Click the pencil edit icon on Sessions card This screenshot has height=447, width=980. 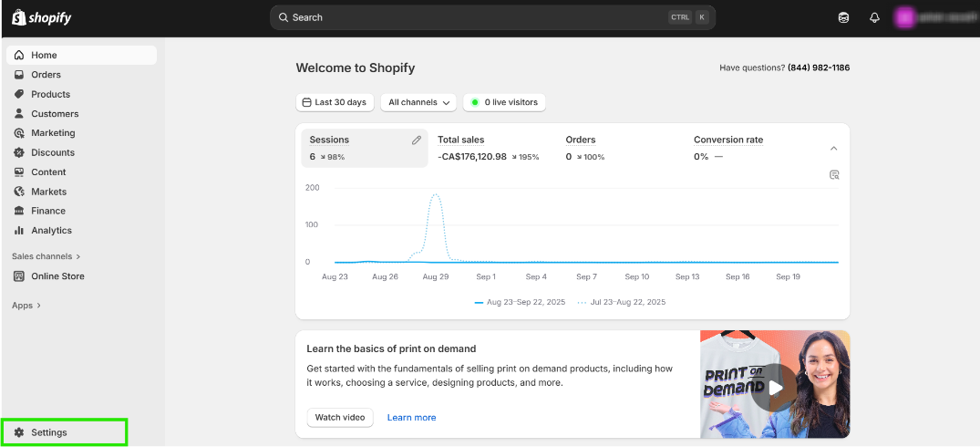tap(417, 140)
